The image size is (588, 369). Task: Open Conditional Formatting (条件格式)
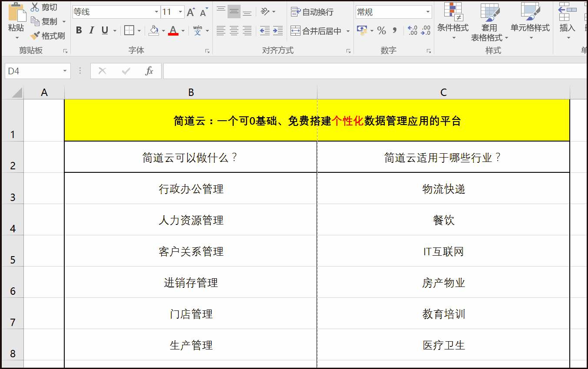pos(453,21)
